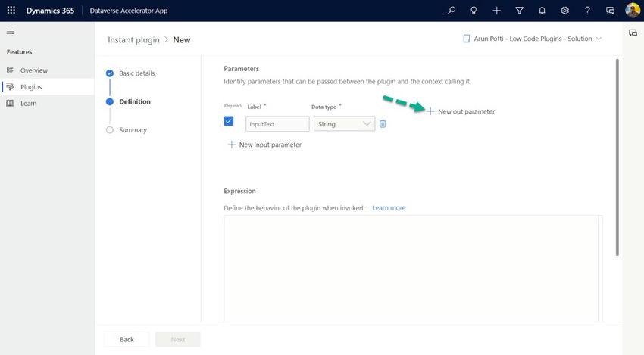Delete the InputText parameter with trash icon
This screenshot has width=644, height=355.
pyautogui.click(x=383, y=123)
